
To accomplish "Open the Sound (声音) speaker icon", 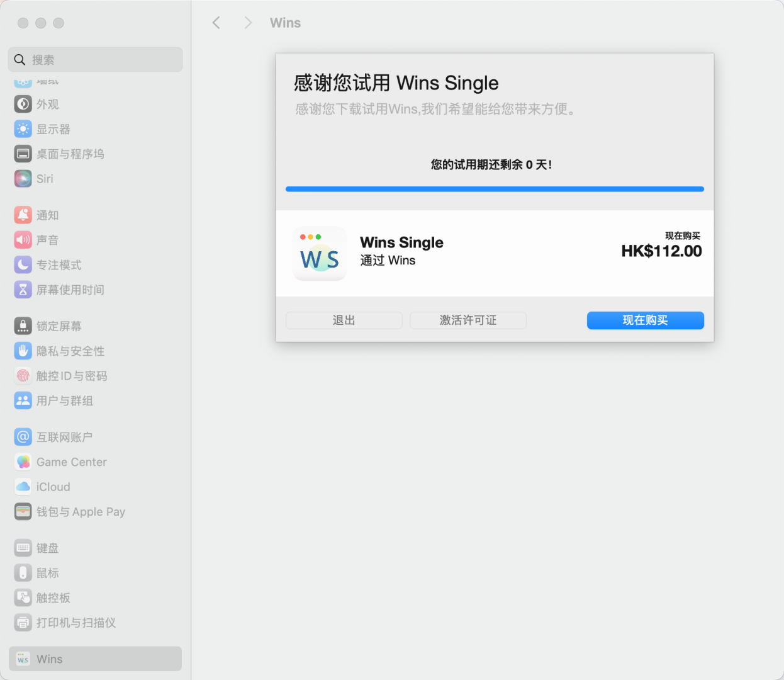I will click(x=23, y=240).
